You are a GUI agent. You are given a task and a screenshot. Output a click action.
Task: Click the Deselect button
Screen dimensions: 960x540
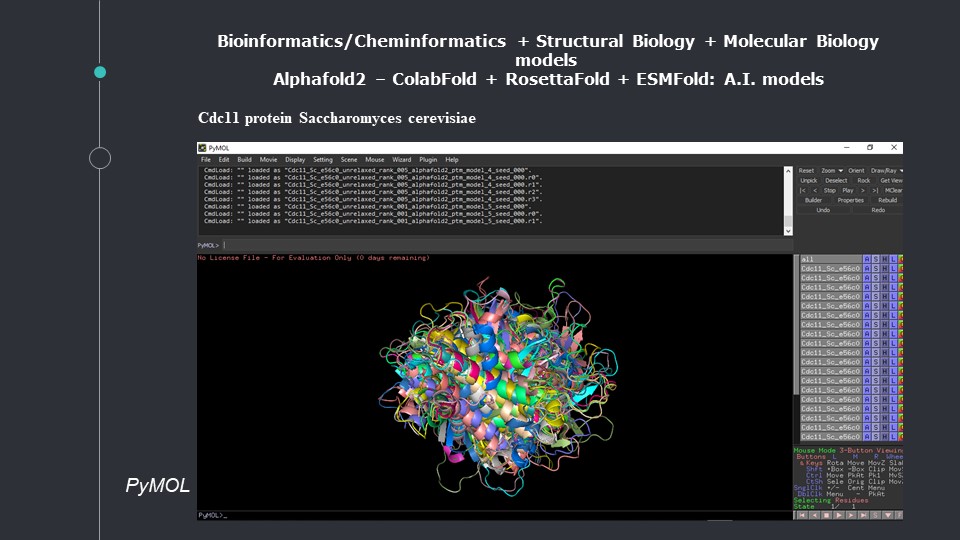[836, 180]
